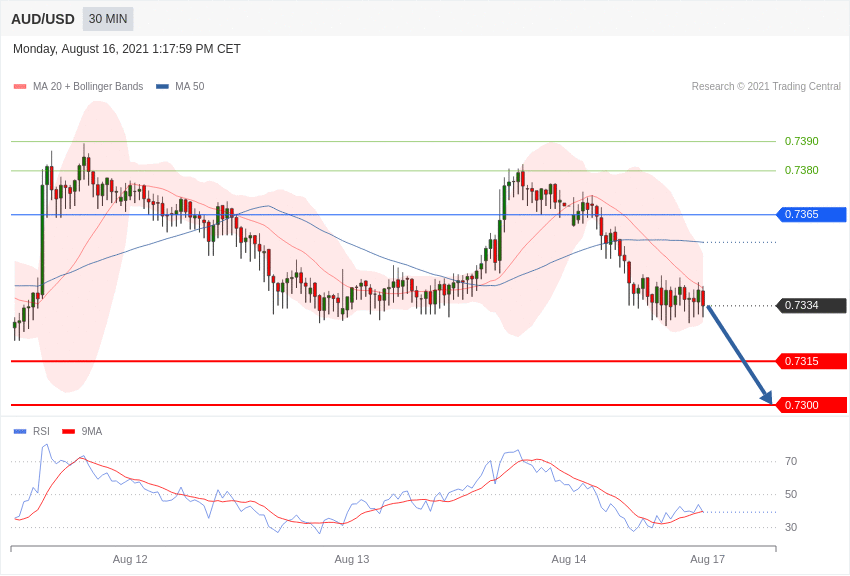Click the red 9MA legend swatch

click(x=69, y=432)
